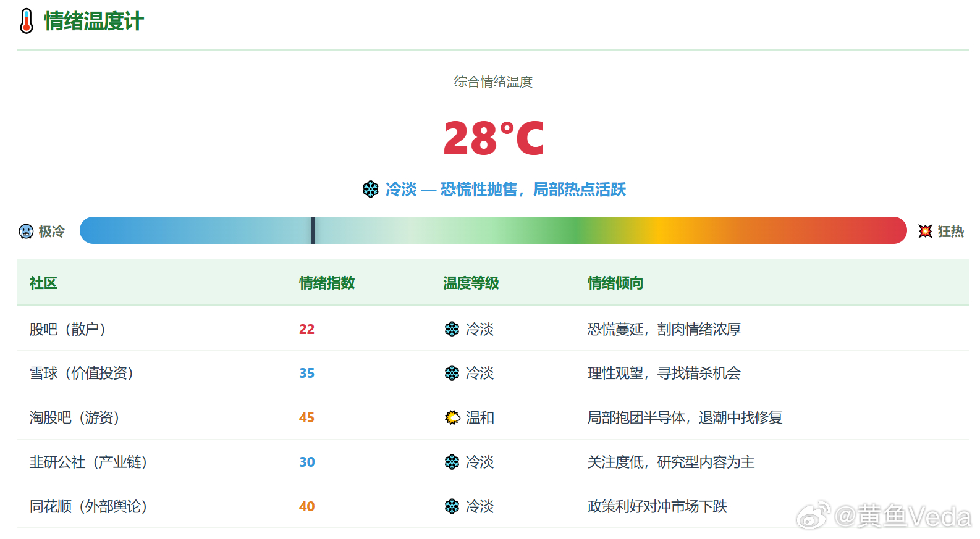This screenshot has width=980, height=539.
Task: Select the 淘股吧（游资）community cell
Action: coord(75,417)
